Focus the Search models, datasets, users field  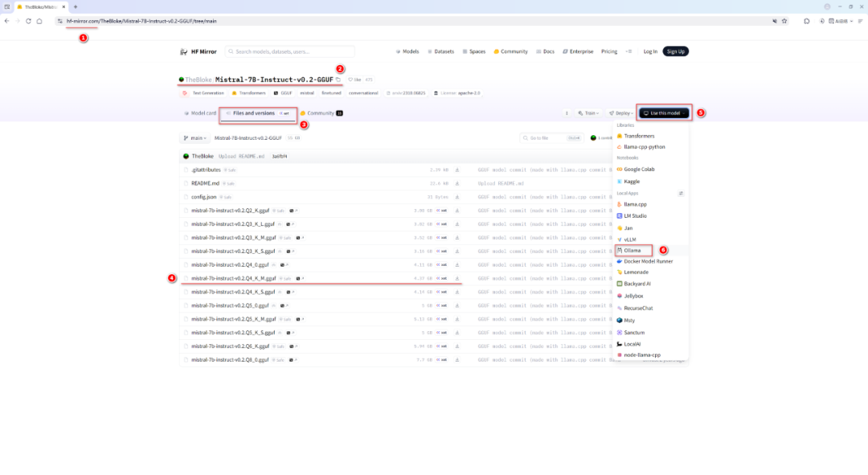(x=289, y=51)
